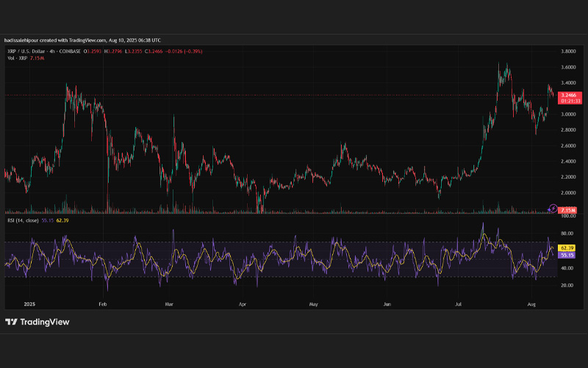
Task: Click the Jul label on time axis
Action: [458, 304]
